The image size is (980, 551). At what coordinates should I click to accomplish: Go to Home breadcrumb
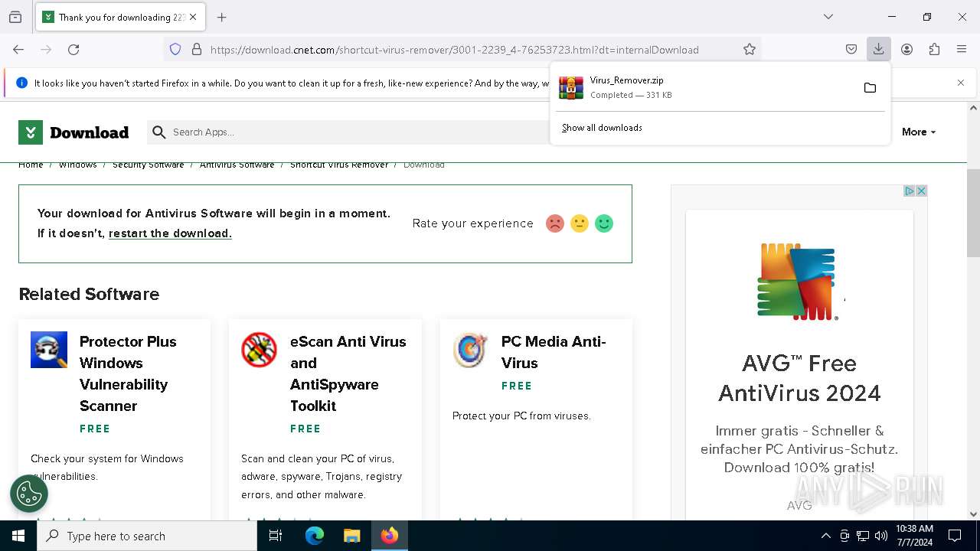tap(31, 165)
